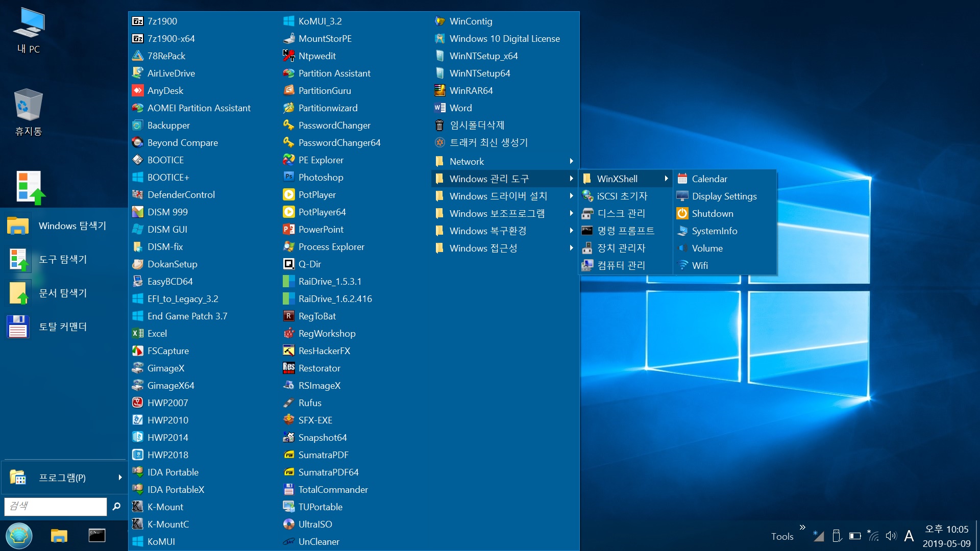
Task: Launch WinRAR64 from its icon
Action: point(440,90)
